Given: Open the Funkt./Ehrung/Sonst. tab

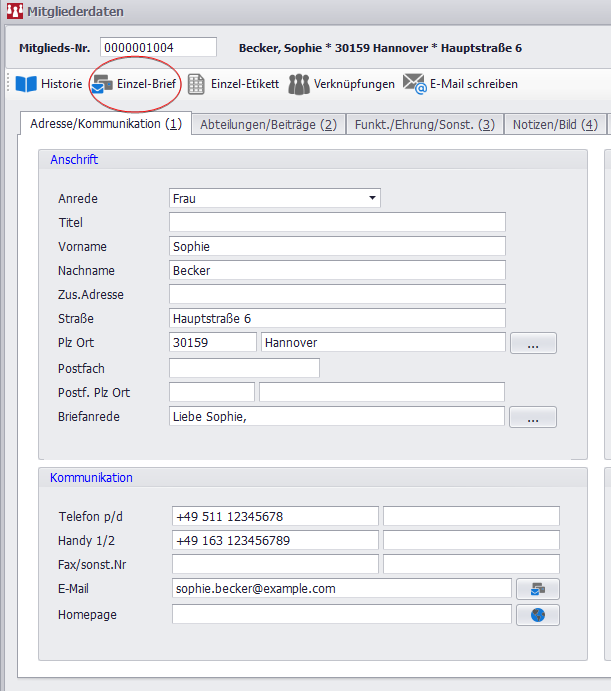Looking at the screenshot, I should coord(425,125).
